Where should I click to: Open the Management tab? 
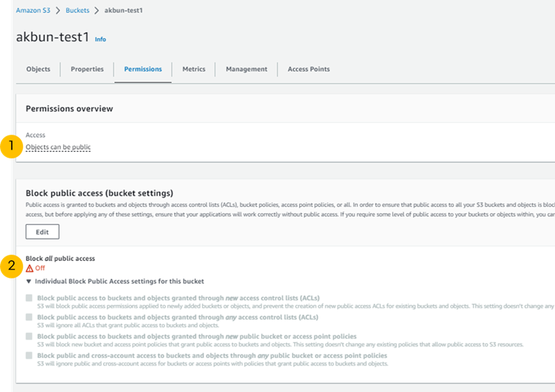(247, 69)
